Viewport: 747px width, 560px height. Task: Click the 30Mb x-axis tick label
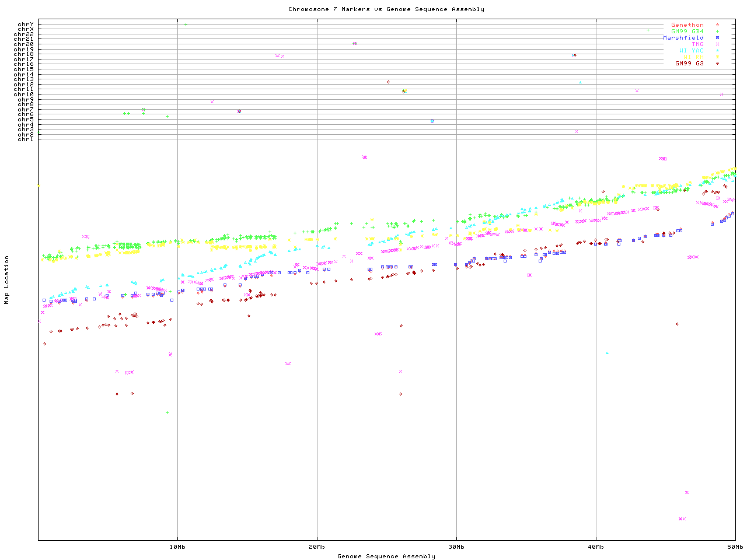pyautogui.click(x=456, y=547)
